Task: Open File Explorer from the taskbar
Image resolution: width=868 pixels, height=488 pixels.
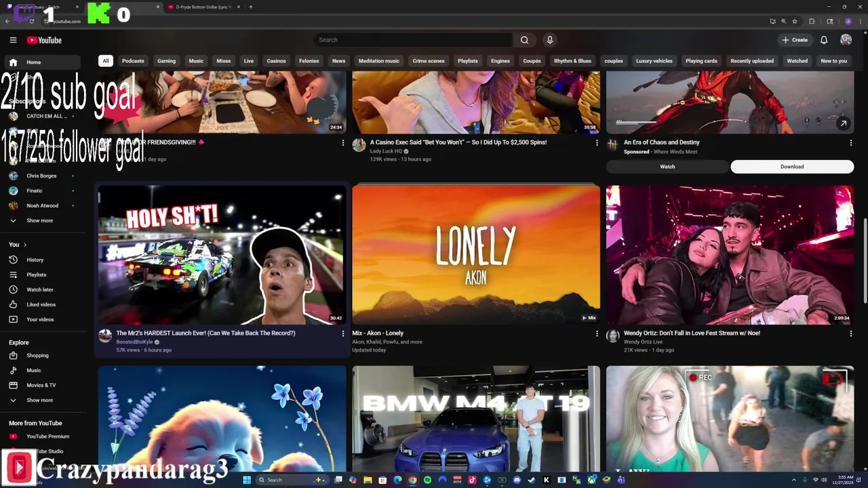Action: [x=368, y=480]
